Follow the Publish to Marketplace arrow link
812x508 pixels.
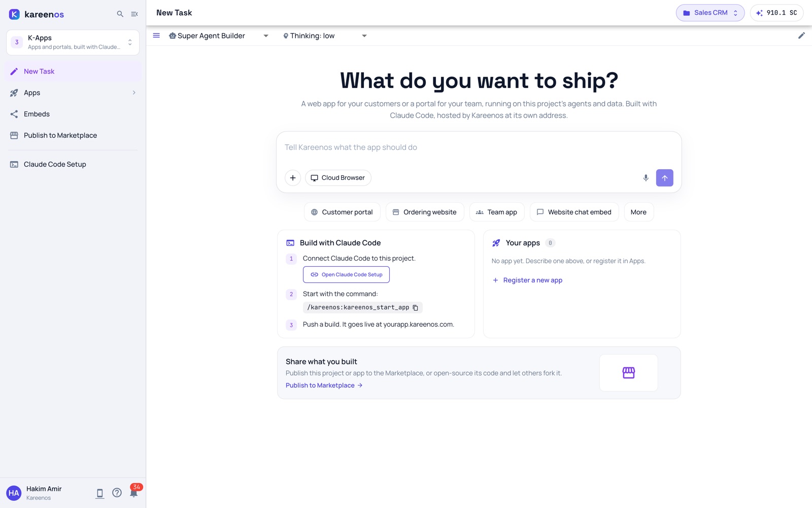click(x=324, y=385)
